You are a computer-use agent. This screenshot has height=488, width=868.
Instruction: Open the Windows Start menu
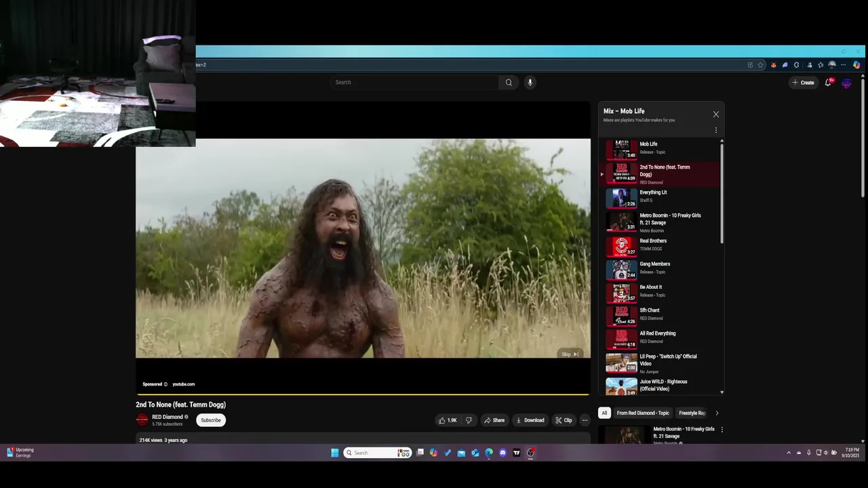coord(334,453)
